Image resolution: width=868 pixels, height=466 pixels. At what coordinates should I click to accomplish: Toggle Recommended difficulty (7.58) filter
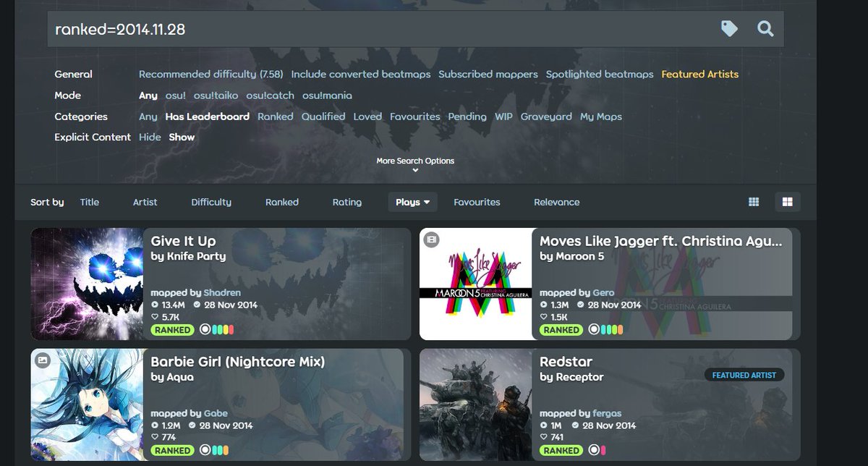[212, 75]
